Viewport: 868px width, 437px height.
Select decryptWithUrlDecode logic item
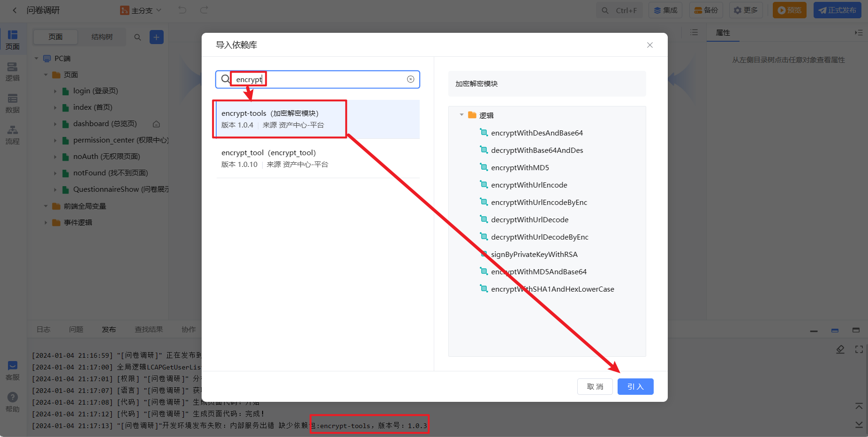pyautogui.click(x=529, y=220)
